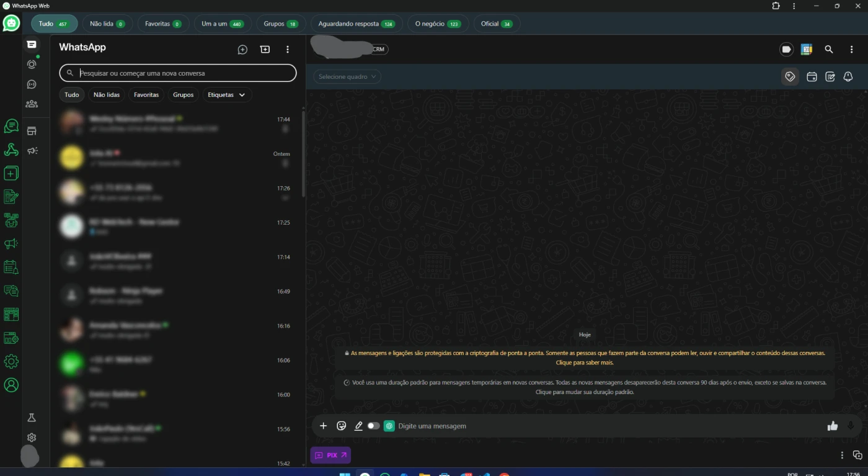
Task: Filter chats by Grupos chip
Action: click(183, 95)
